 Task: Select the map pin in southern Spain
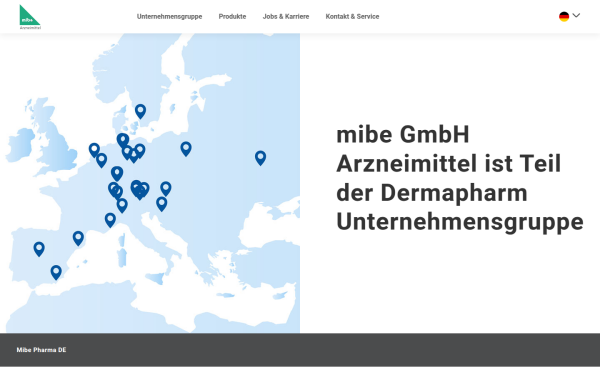point(56,272)
